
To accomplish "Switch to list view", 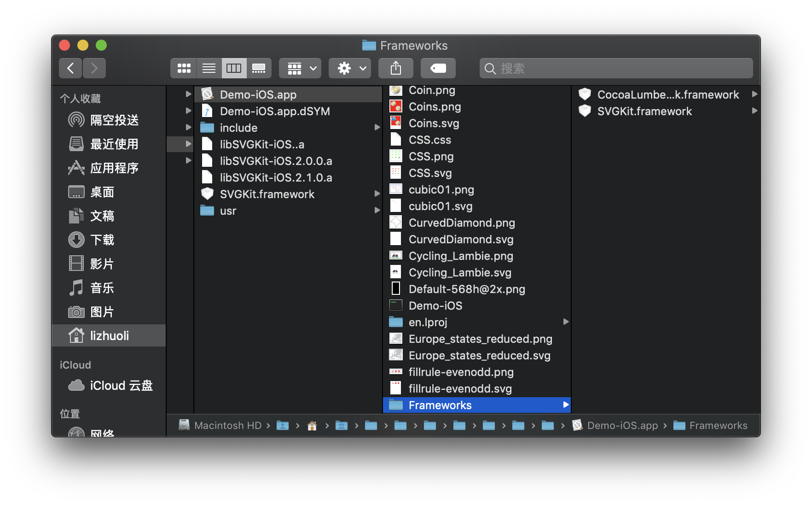I will coord(209,68).
